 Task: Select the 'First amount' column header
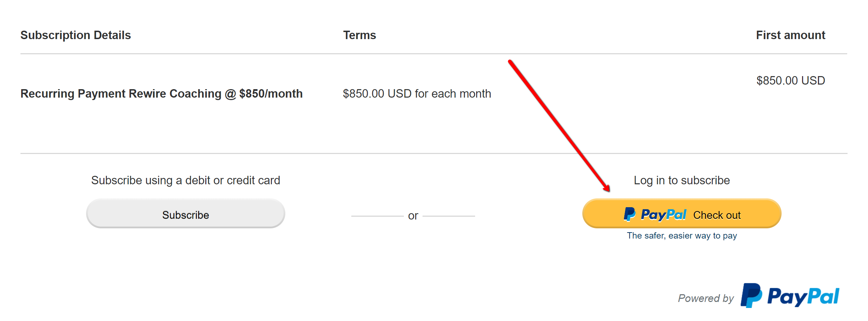pos(790,35)
